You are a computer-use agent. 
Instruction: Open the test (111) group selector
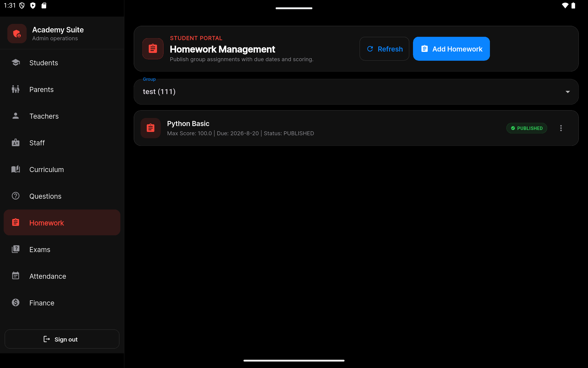356,92
